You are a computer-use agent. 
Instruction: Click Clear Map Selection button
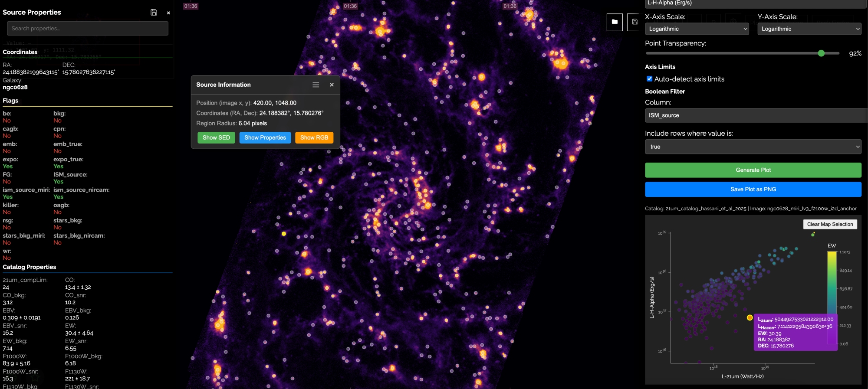[830, 224]
